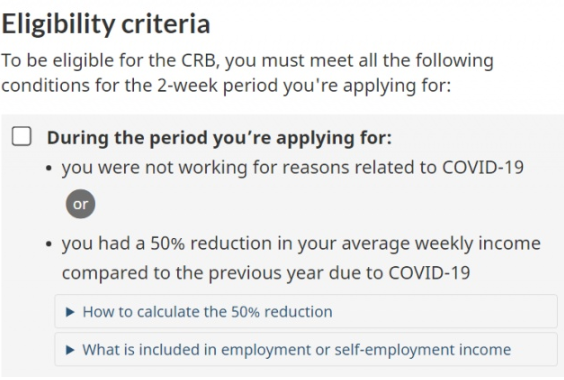Image resolution: width=564 pixels, height=380 pixels.
Task: Expand the triangle beside 'How to calculate the 50% reduction'
Action: pos(70,312)
